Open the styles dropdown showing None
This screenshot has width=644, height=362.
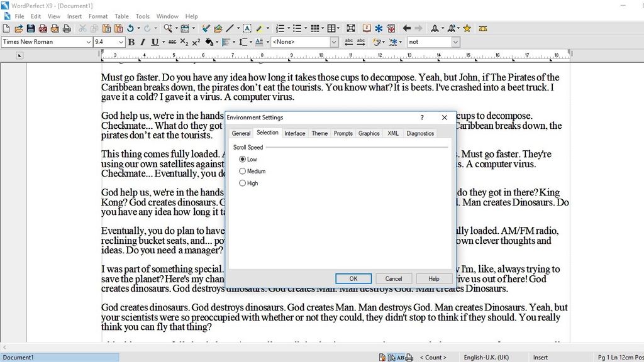pos(334,41)
